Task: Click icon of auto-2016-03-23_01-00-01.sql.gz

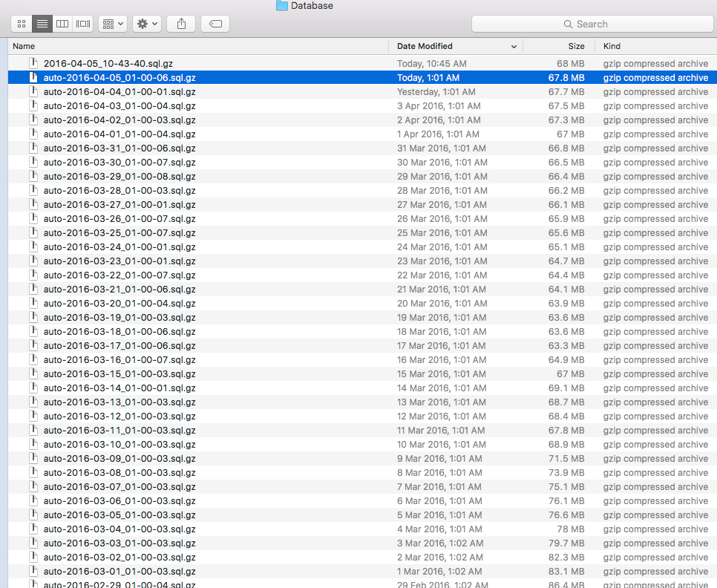Action: coord(33,261)
